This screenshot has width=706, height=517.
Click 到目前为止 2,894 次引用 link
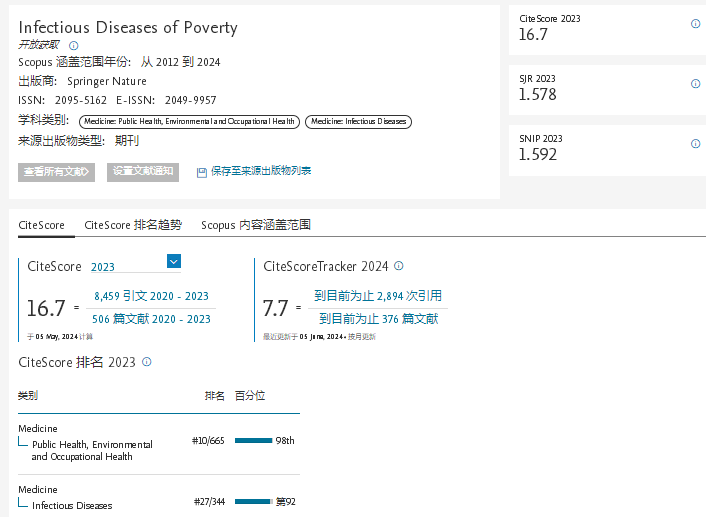click(378, 296)
